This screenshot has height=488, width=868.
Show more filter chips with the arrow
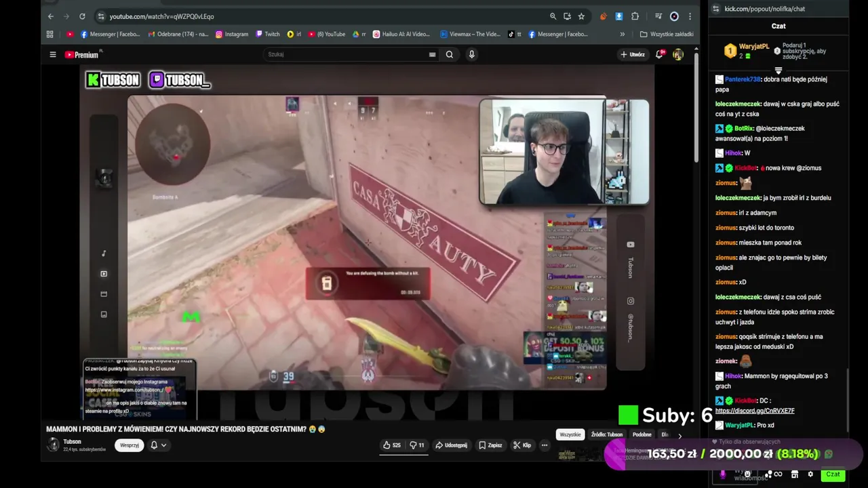(x=679, y=435)
